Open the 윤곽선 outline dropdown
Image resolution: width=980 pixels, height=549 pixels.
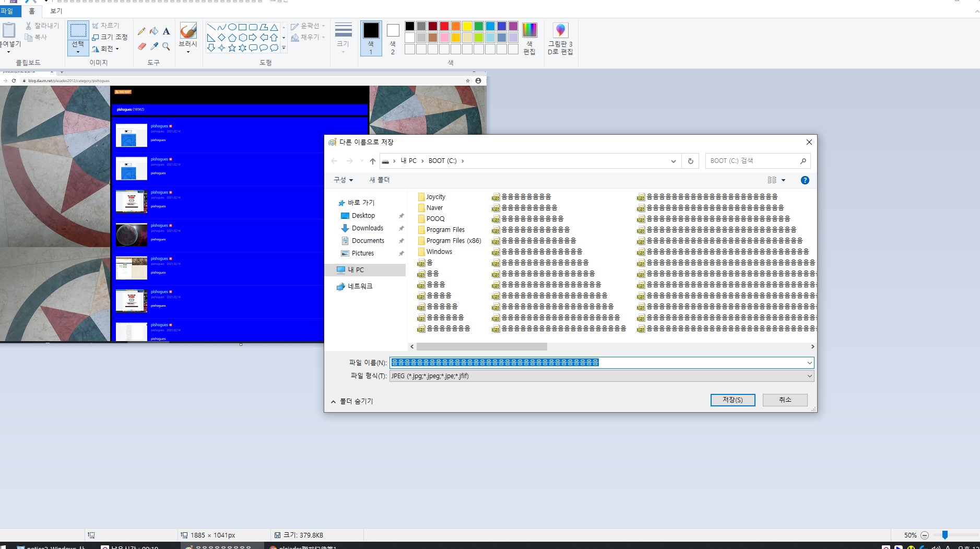coord(308,26)
